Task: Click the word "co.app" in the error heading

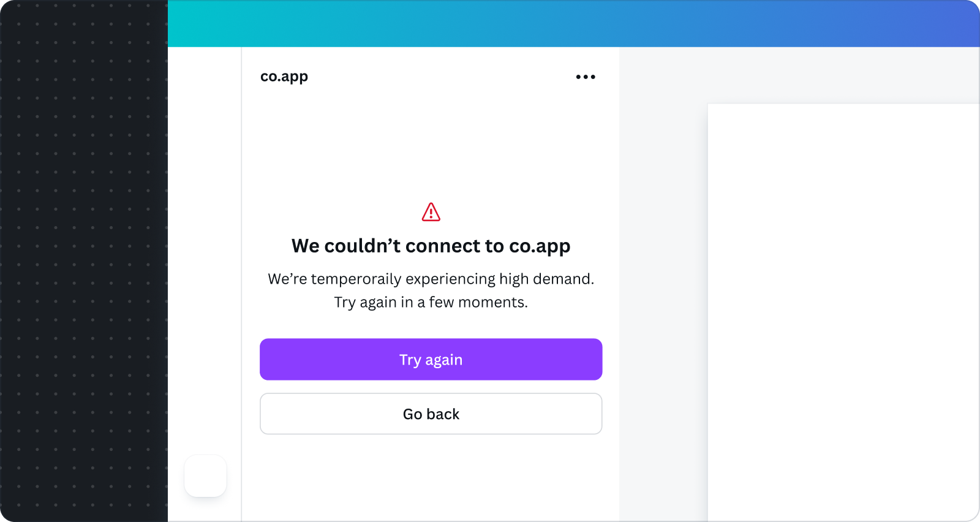Action: pyautogui.click(x=540, y=246)
